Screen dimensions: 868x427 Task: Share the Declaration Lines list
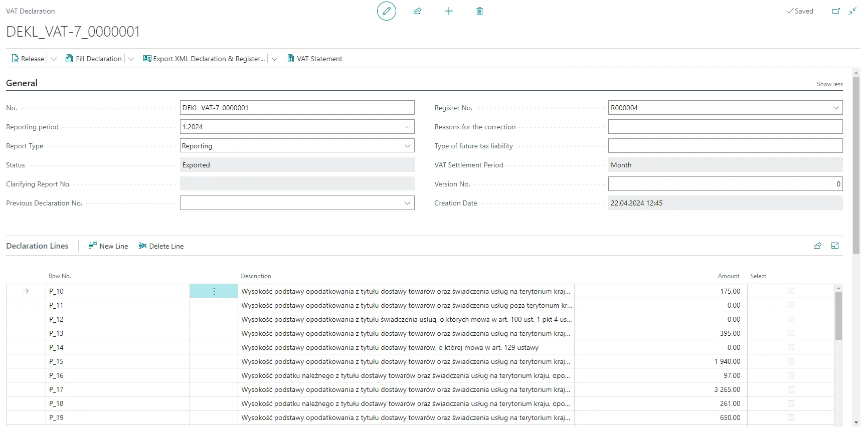[817, 246]
